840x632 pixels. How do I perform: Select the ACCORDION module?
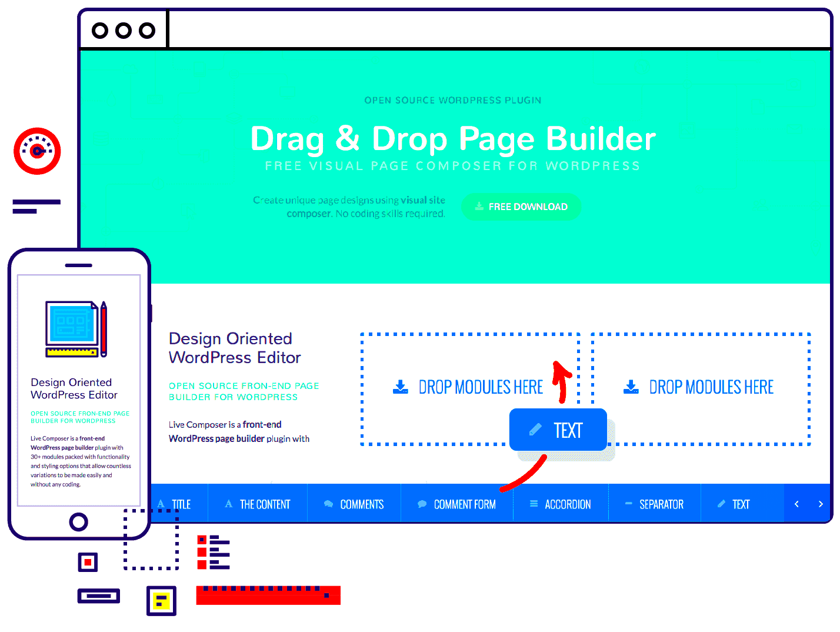pos(561,504)
